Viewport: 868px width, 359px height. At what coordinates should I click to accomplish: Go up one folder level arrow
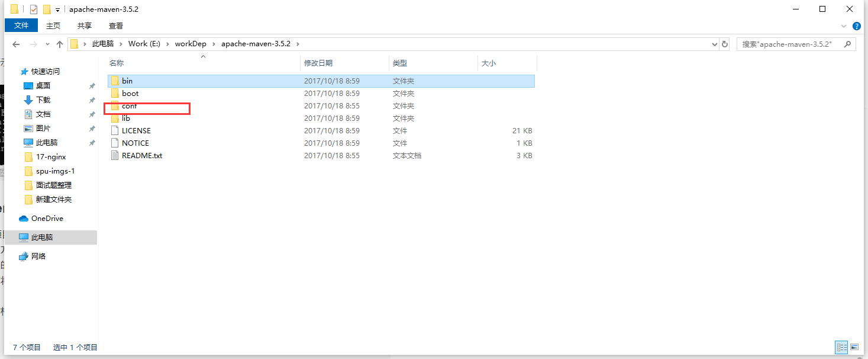60,44
